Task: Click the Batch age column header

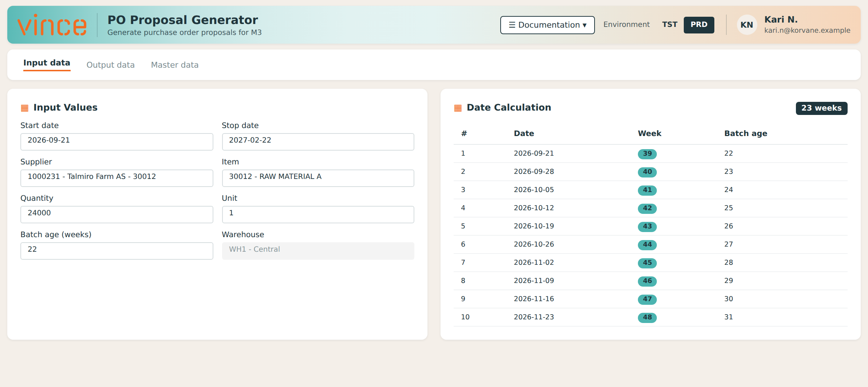Action: (x=746, y=133)
